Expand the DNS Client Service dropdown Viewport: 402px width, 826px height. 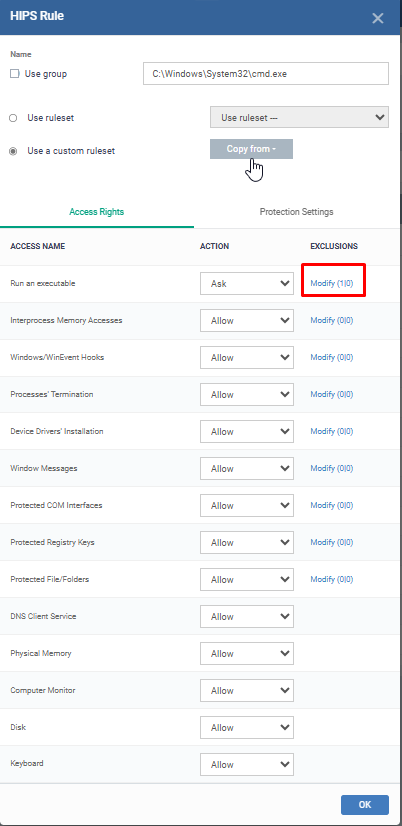click(x=247, y=616)
